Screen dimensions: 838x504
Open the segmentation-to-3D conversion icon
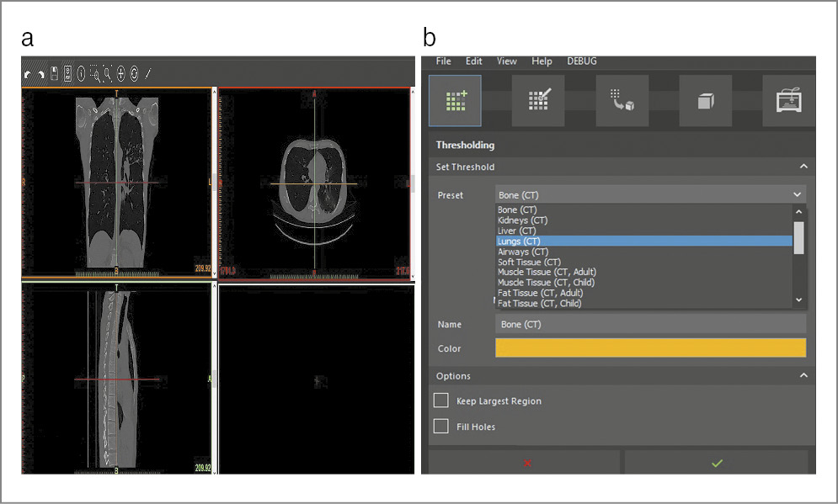click(622, 100)
